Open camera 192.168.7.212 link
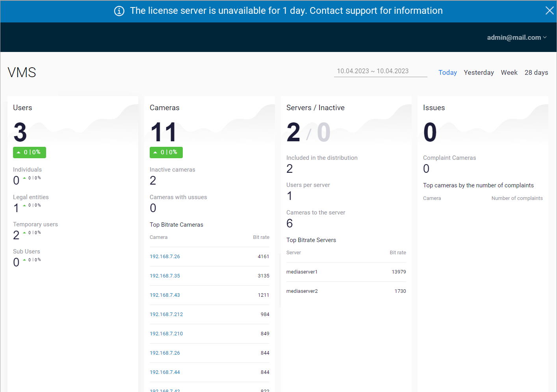The width and height of the screenshot is (557, 392). [166, 314]
